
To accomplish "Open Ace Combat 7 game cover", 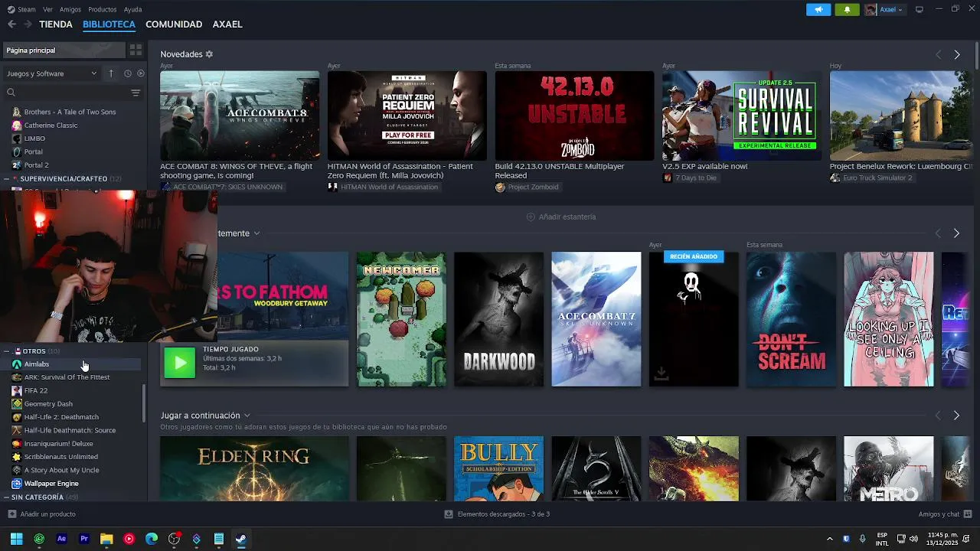I will (x=596, y=319).
